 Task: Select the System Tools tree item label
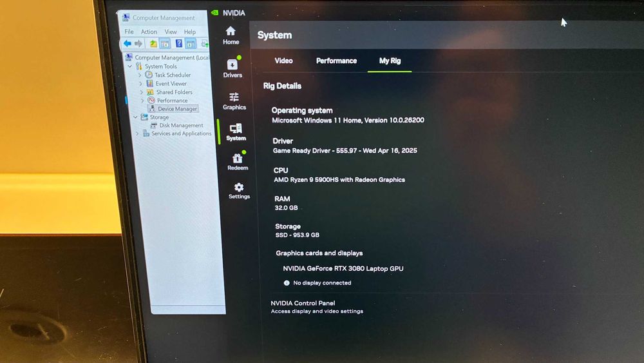pos(160,66)
